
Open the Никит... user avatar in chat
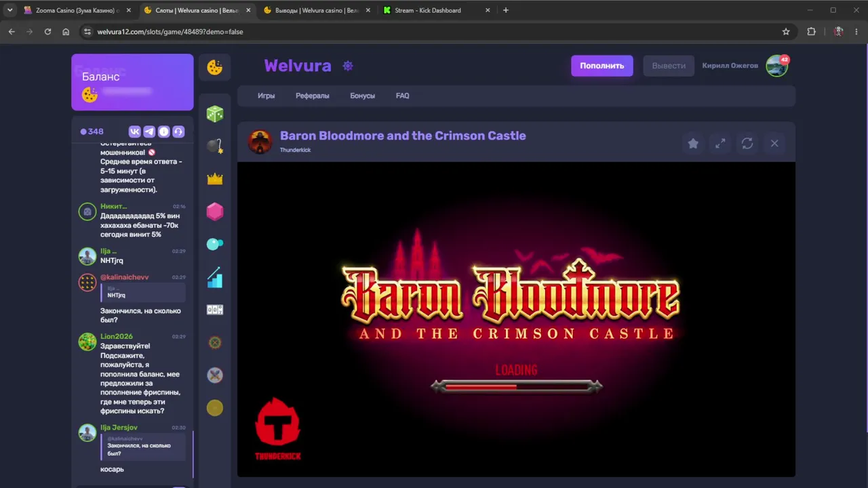(x=87, y=212)
